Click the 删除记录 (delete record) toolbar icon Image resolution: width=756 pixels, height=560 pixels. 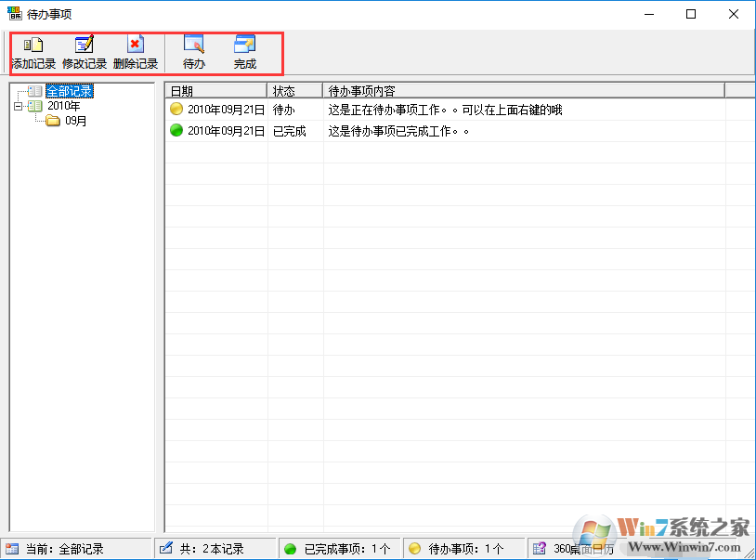pyautogui.click(x=136, y=45)
